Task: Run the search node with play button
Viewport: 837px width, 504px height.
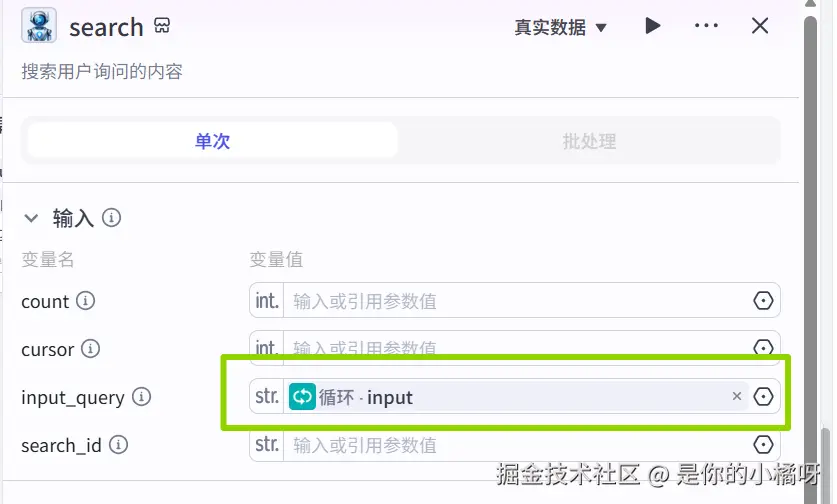Action: tap(652, 26)
